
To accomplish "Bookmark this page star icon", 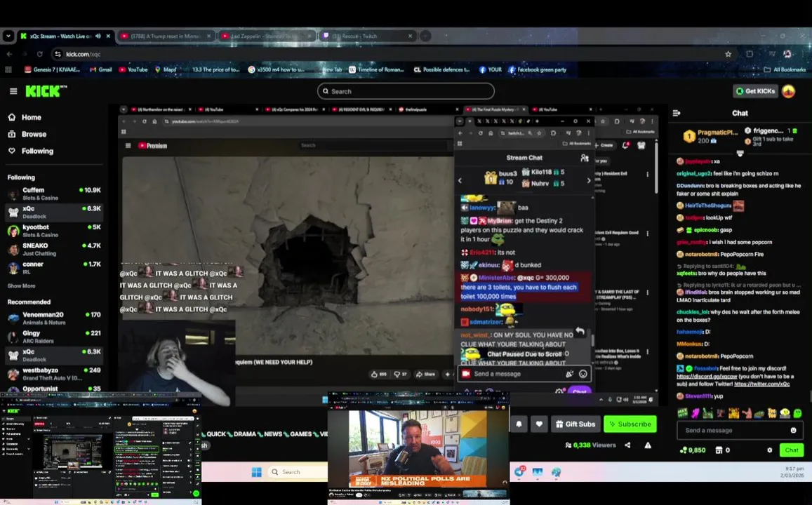I will click(x=728, y=54).
